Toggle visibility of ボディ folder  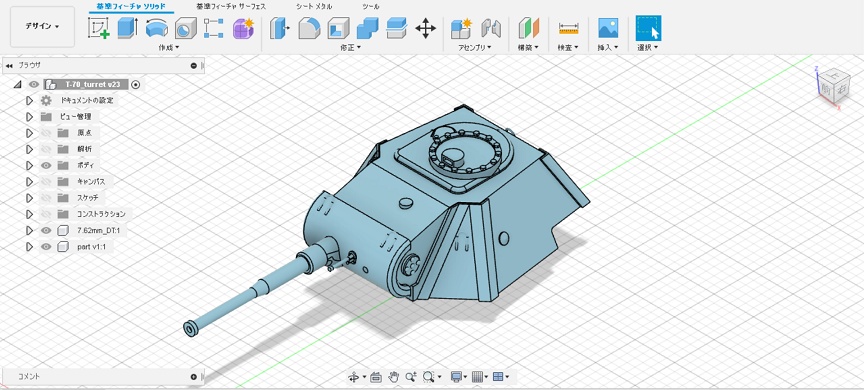tap(46, 165)
